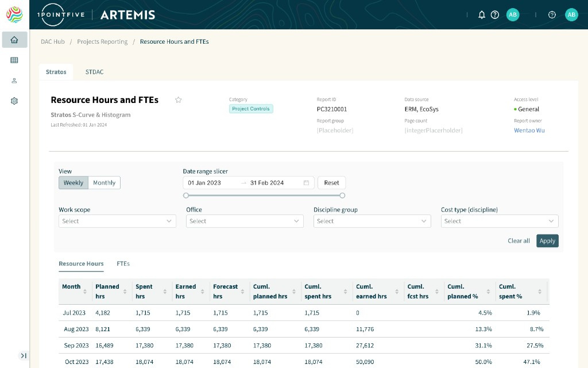Open help icon next to the bell
588x368 pixels.
[x=495, y=14]
